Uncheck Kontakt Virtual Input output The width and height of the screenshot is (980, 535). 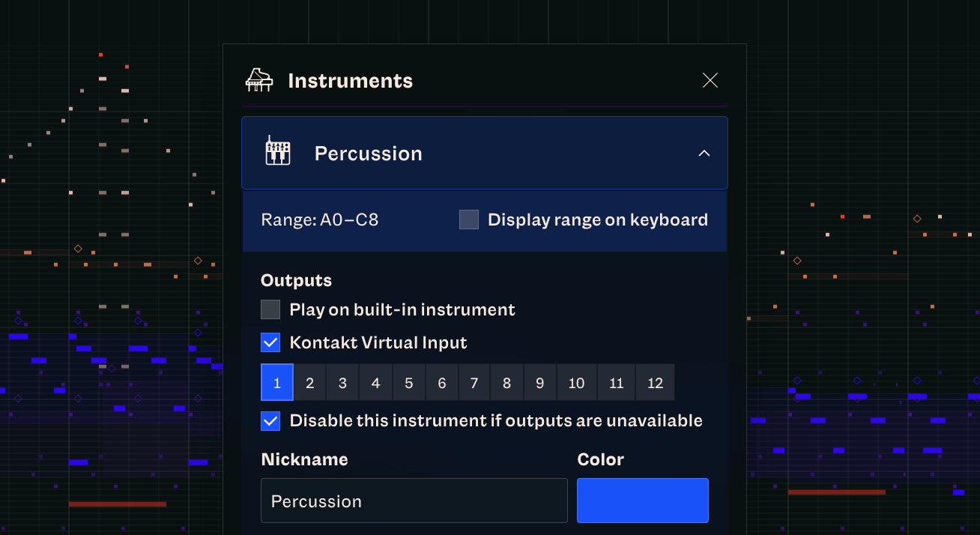click(x=270, y=342)
